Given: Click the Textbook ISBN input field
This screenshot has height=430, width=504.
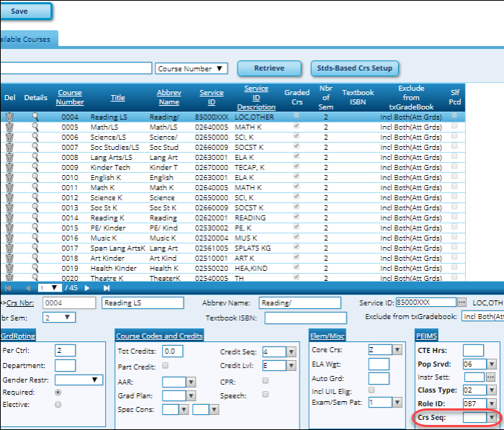Looking at the screenshot, I should tap(305, 318).
